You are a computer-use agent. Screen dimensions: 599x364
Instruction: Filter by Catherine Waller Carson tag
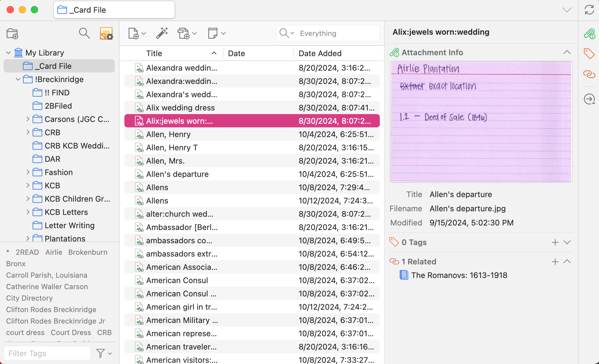[47, 287]
